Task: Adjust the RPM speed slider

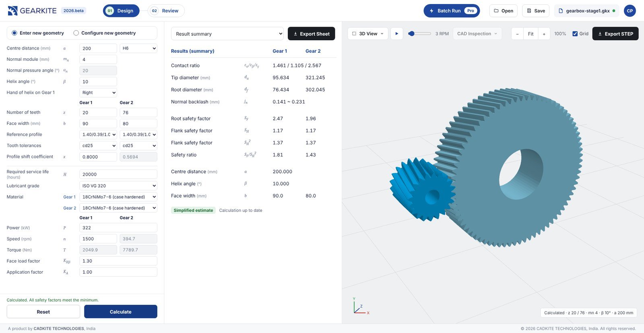Action: (419, 34)
